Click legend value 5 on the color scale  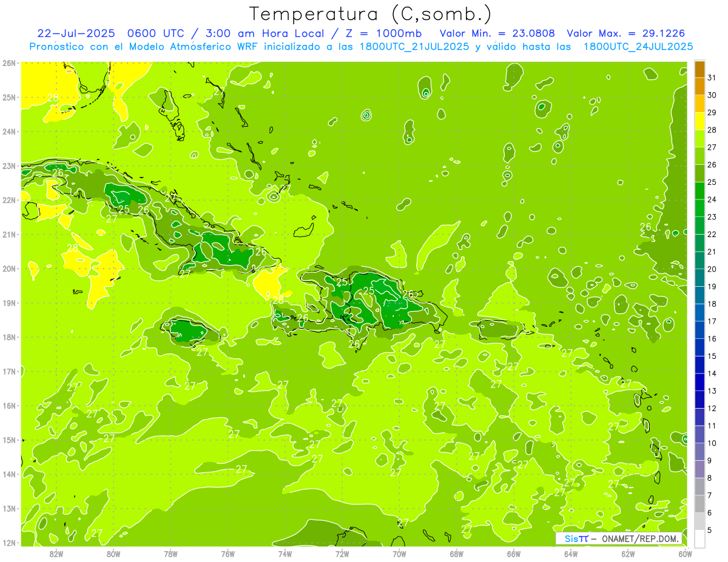tap(710, 530)
